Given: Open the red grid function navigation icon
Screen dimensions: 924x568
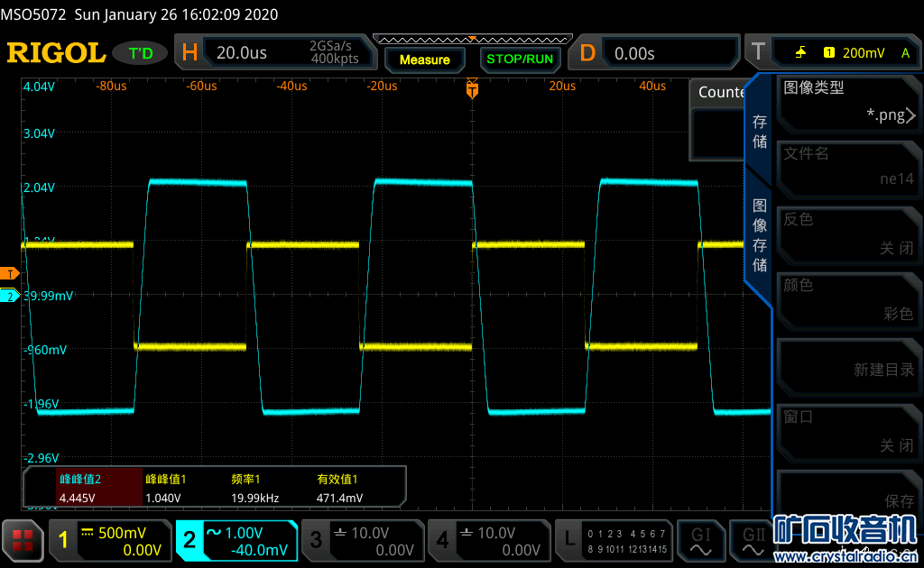Looking at the screenshot, I should pyautogui.click(x=23, y=540).
